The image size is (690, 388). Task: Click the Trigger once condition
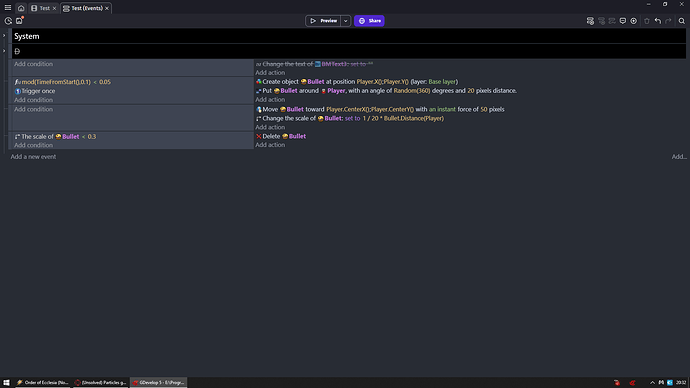(35, 91)
